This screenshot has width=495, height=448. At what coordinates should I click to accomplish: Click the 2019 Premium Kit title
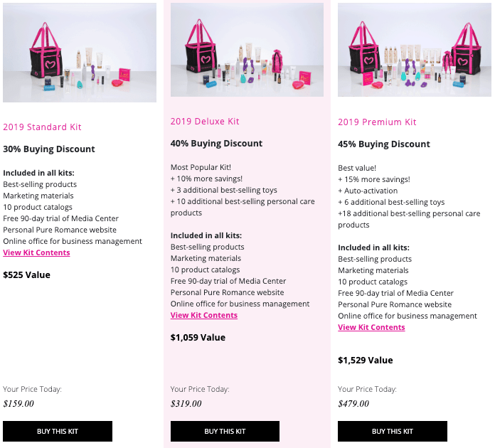coord(377,122)
